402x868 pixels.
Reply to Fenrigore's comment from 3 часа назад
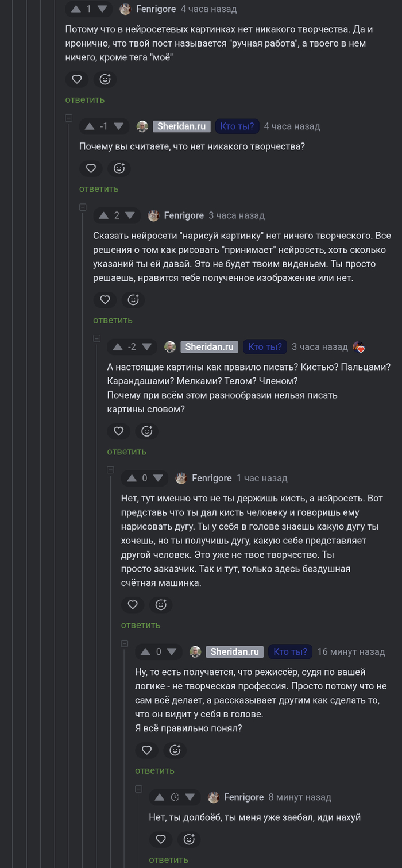point(113,320)
